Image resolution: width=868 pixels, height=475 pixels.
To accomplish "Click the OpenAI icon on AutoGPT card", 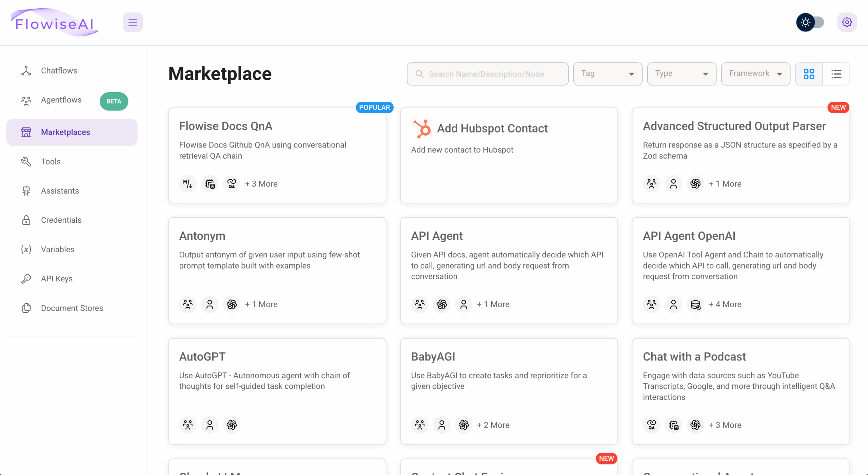I will [232, 425].
